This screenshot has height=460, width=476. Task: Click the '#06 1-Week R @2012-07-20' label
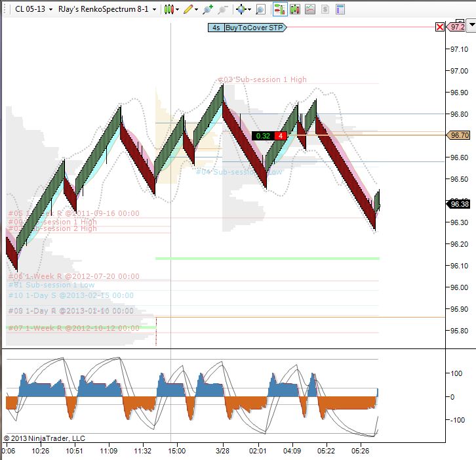[x=74, y=276]
